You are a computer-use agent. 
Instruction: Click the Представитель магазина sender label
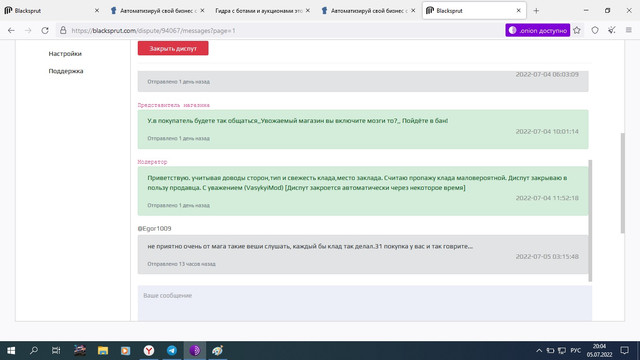tap(173, 105)
